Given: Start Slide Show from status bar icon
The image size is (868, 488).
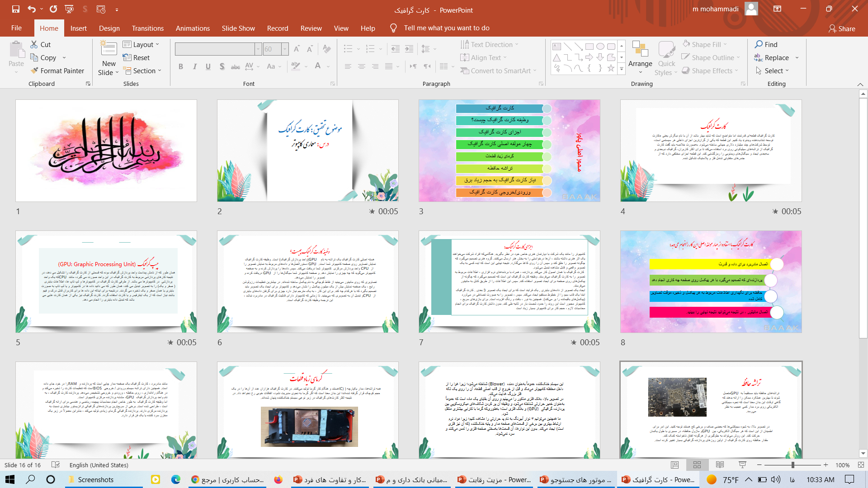Looking at the screenshot, I should (742, 465).
